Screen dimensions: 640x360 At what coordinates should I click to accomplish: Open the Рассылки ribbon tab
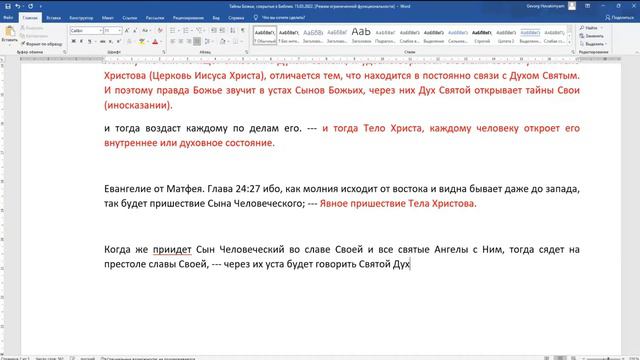[155, 18]
